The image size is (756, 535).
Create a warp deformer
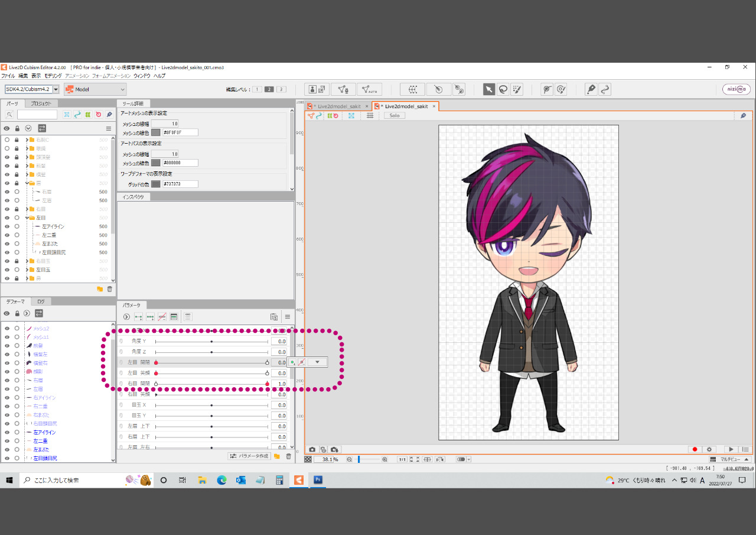point(413,89)
